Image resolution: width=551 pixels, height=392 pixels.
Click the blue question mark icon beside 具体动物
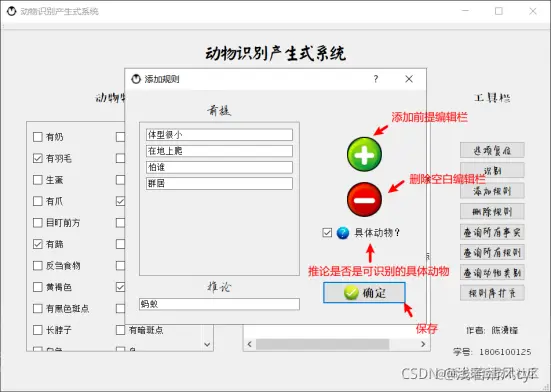click(x=343, y=233)
